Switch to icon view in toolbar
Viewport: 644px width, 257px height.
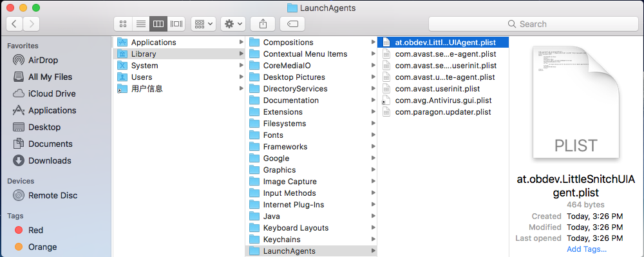(x=123, y=24)
